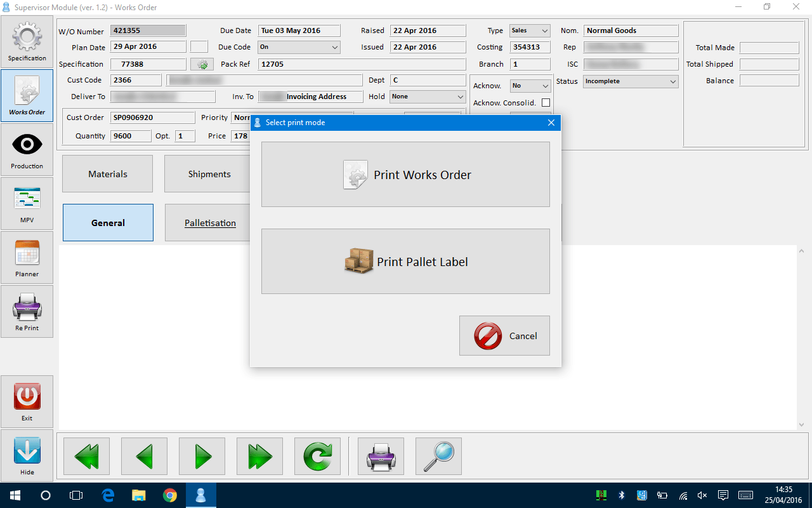The height and width of the screenshot is (508, 812).
Task: Click the Re Print printer icon
Action: point(27,311)
